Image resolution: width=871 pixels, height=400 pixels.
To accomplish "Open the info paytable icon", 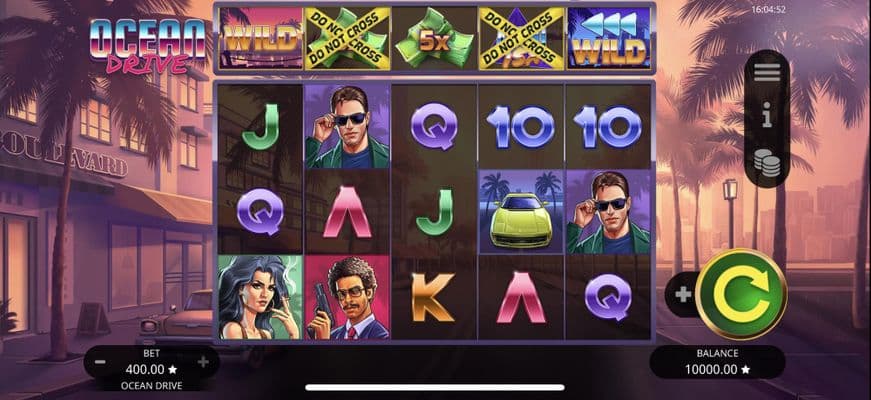I will (x=767, y=118).
